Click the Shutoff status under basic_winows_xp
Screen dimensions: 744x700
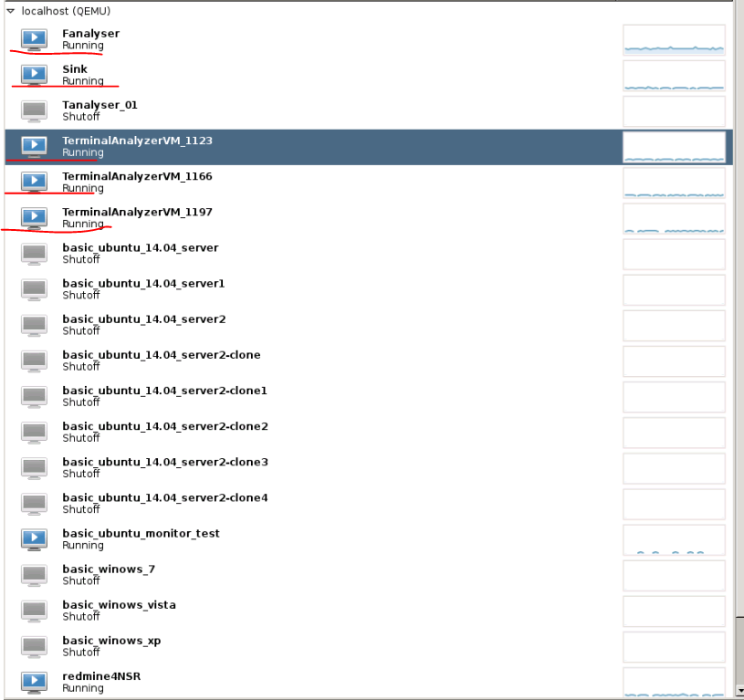point(81,653)
